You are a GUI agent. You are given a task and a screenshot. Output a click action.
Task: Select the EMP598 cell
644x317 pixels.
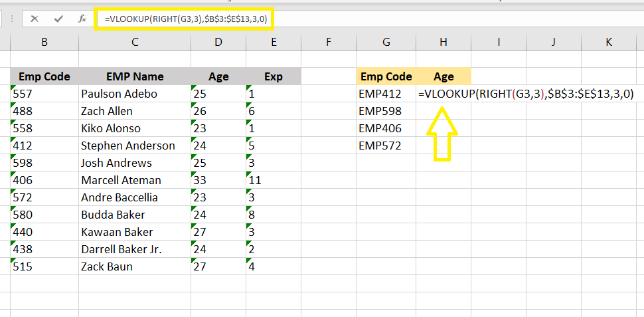[386, 111]
